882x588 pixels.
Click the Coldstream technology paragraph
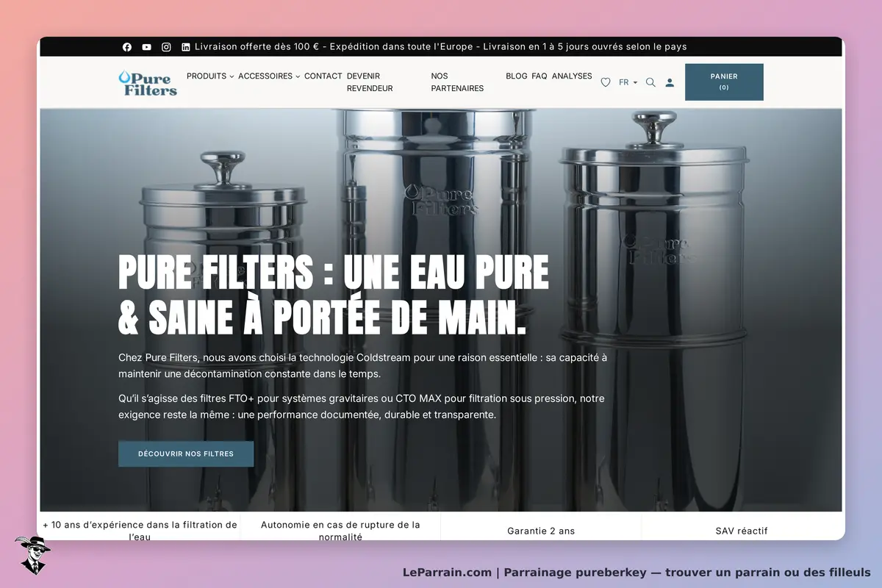click(363, 365)
